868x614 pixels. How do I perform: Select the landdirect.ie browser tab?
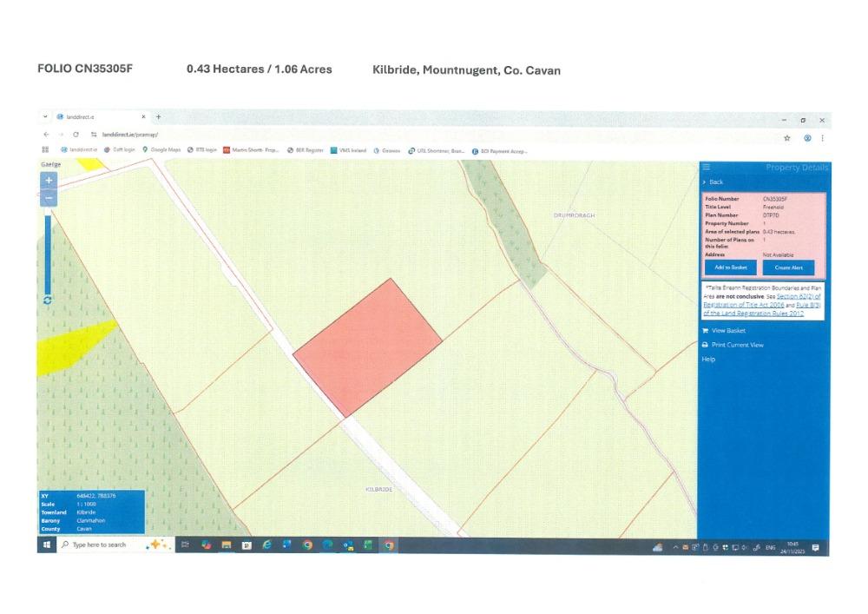tap(95, 116)
